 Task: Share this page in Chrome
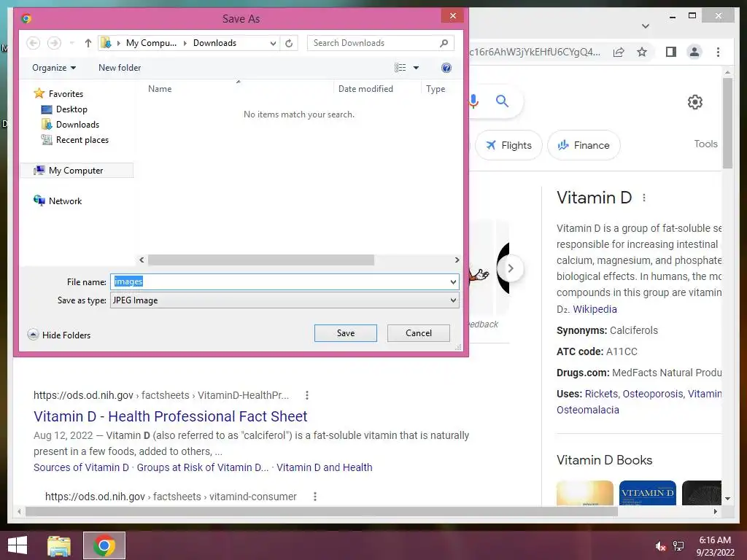tap(619, 52)
